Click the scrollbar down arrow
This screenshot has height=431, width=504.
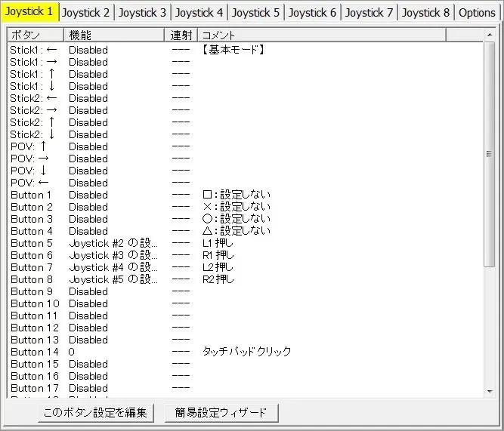pyautogui.click(x=490, y=391)
